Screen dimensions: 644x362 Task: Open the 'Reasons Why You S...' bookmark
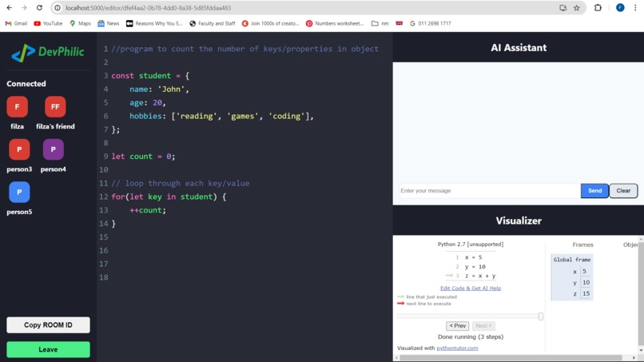pyautogui.click(x=154, y=23)
